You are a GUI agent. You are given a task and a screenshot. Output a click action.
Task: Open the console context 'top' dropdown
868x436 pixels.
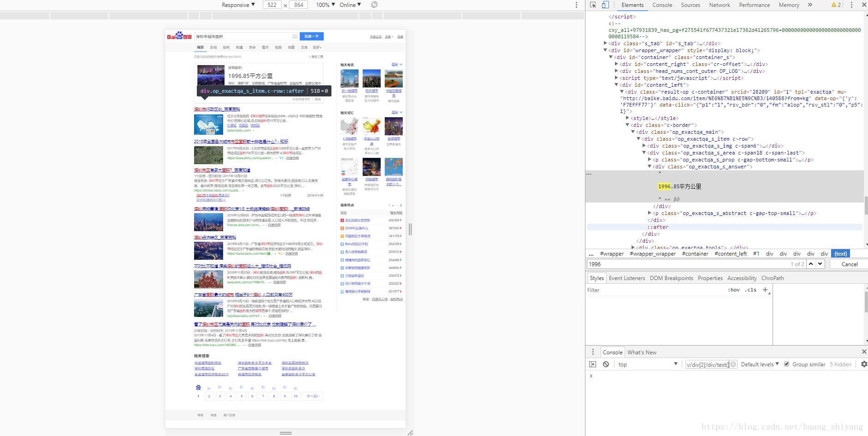648,364
